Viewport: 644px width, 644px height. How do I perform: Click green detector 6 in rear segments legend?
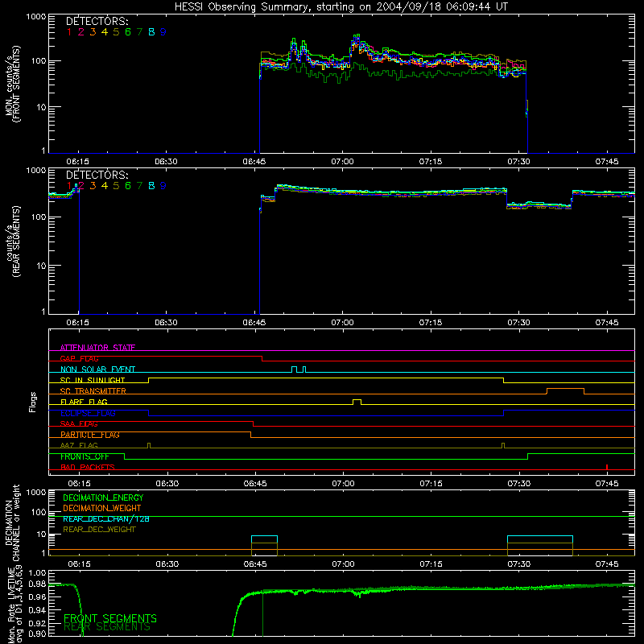(x=128, y=186)
